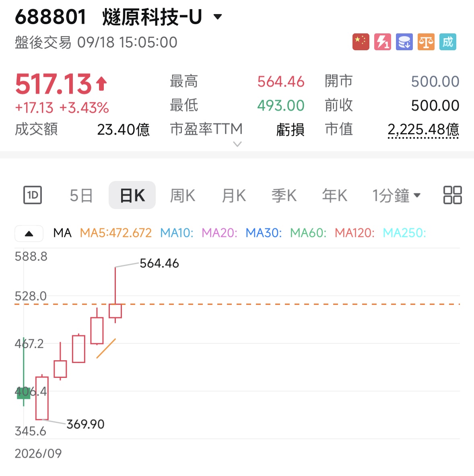Tap the change +17.13 +3.43%

[x=62, y=108]
